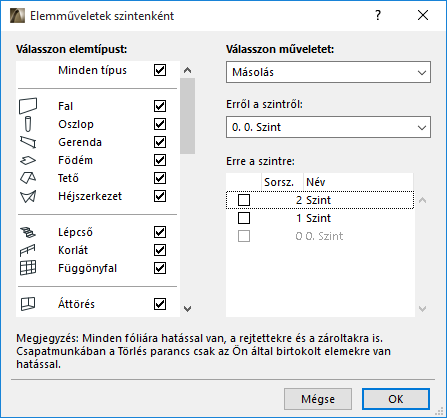Toggle the Fal checkbox

[160, 106]
